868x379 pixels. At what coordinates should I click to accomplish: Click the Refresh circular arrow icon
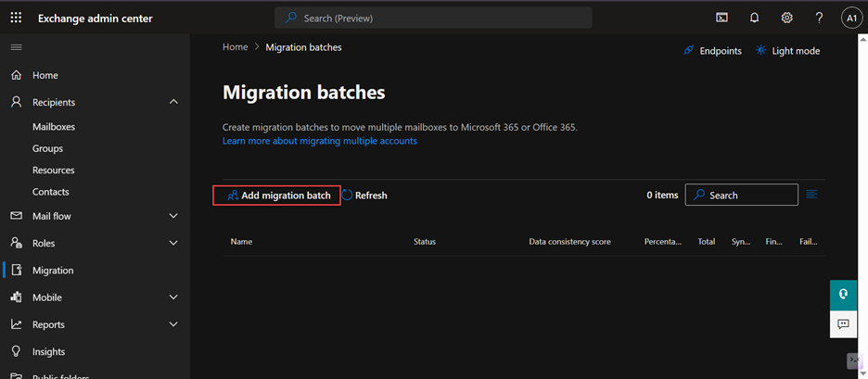pos(347,195)
